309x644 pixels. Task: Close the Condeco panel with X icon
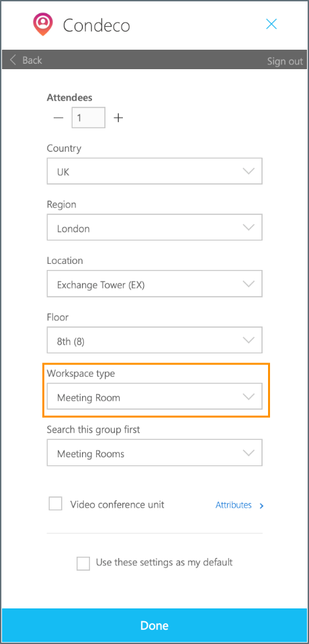271,24
